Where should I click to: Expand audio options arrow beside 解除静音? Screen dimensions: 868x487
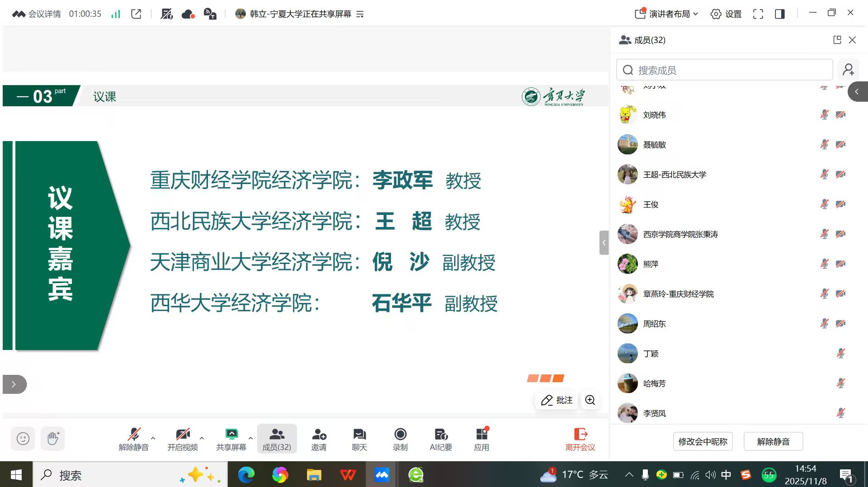[153, 438]
